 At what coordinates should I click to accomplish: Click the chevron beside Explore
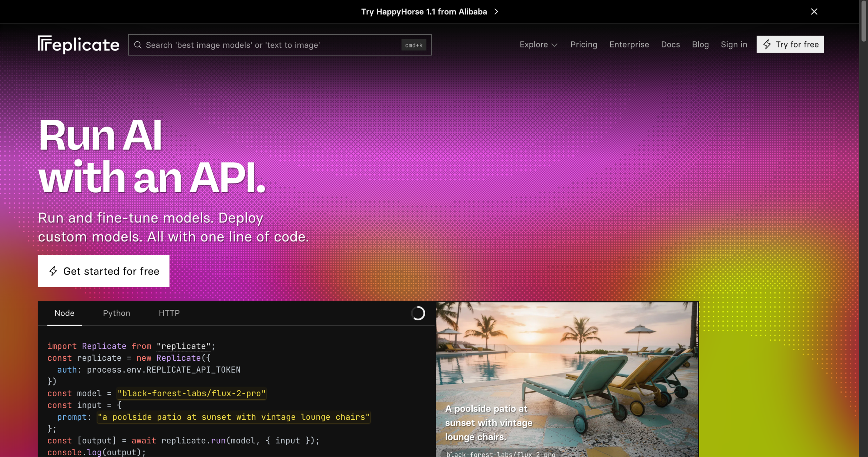[x=554, y=45]
